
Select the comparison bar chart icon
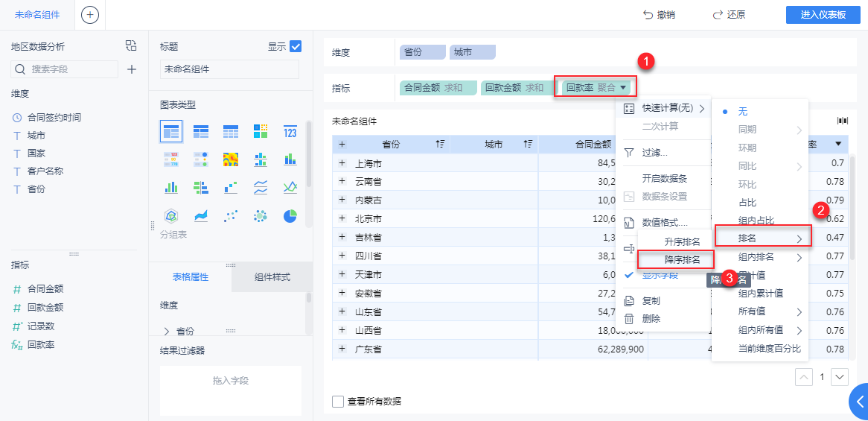[200, 187]
